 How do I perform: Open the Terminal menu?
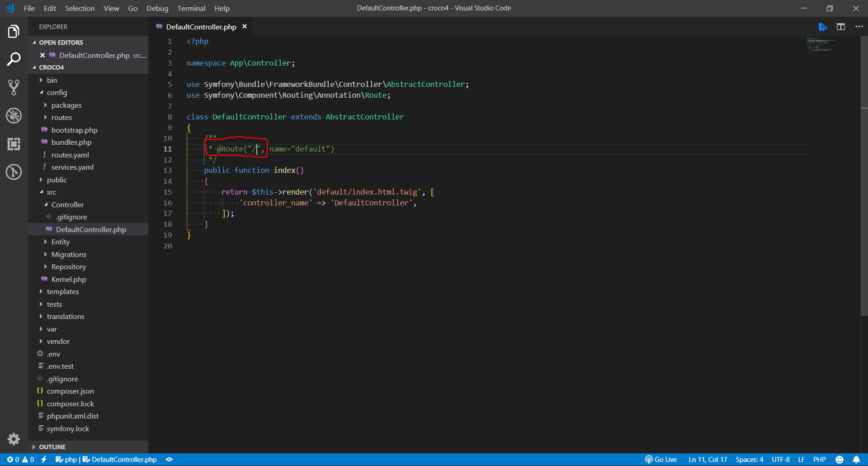[x=191, y=8]
